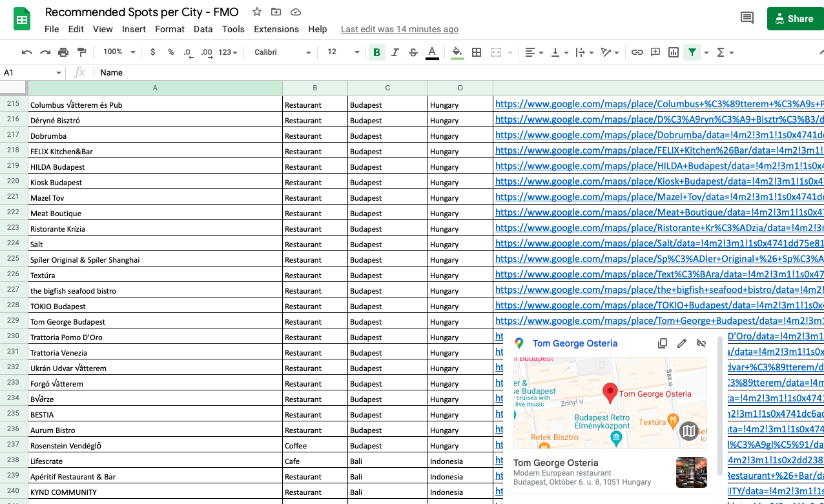Screen dimensions: 824x504
Task: Copy link in the Tom George Osteria card
Action: point(663,343)
